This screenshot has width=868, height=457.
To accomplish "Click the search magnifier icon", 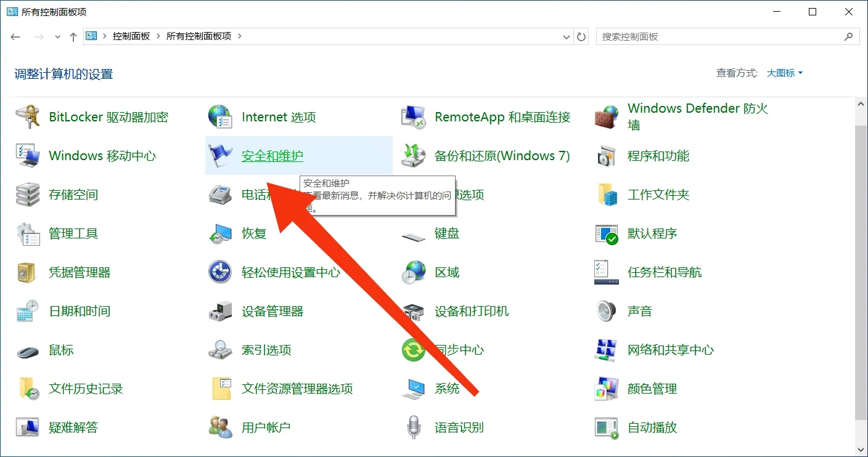I will coord(849,36).
